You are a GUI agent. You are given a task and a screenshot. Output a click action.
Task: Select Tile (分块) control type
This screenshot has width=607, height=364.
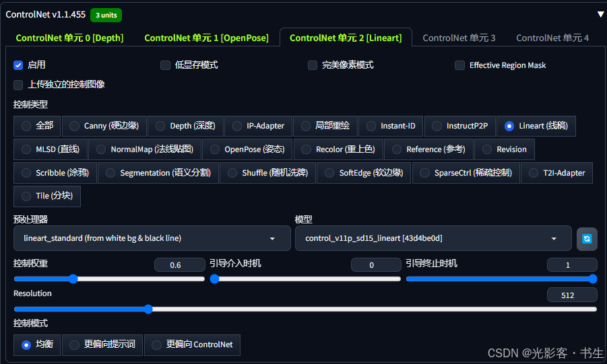pyautogui.click(x=47, y=196)
